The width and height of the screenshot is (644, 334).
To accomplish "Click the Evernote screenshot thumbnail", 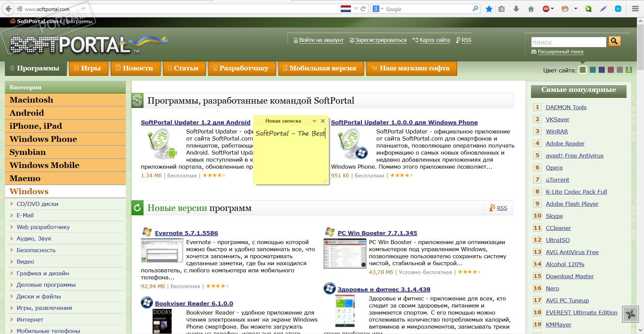I will (x=162, y=251).
